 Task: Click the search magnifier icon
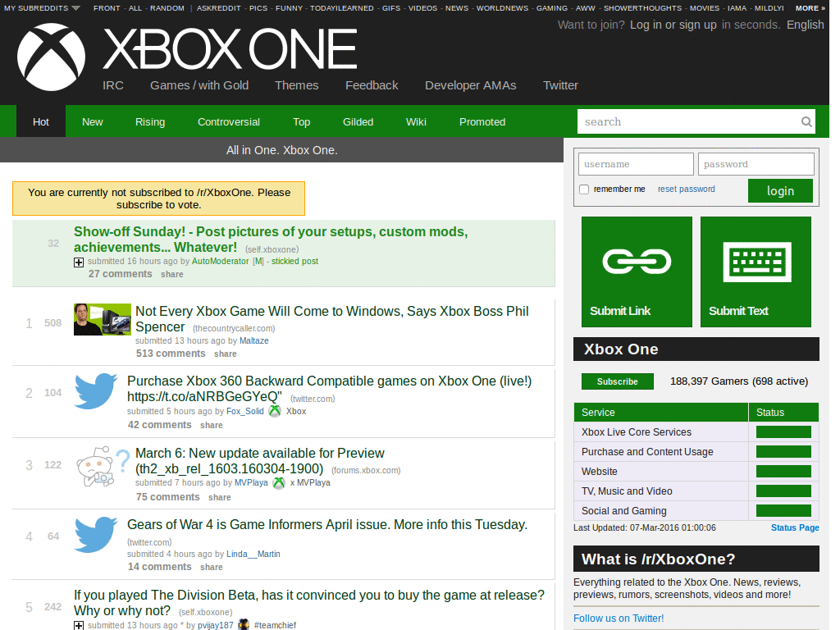806,122
